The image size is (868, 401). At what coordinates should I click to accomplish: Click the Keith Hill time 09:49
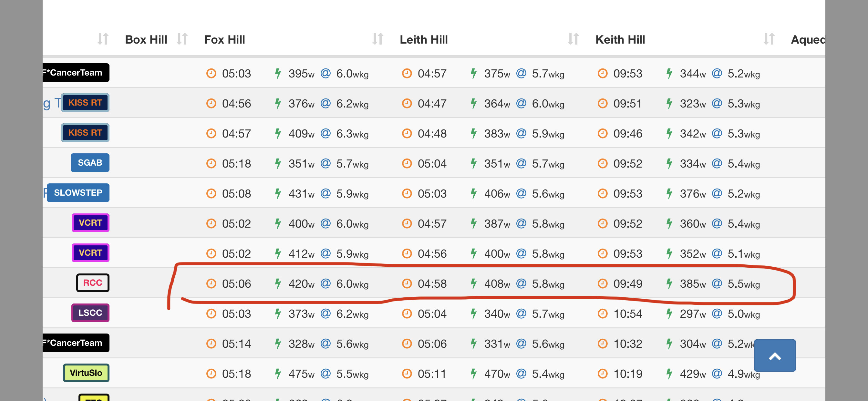(x=627, y=284)
